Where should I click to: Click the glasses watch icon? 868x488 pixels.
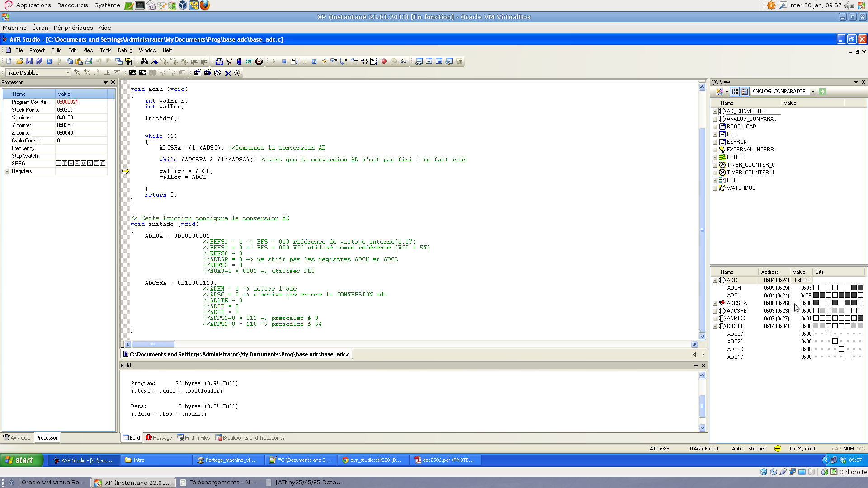404,61
